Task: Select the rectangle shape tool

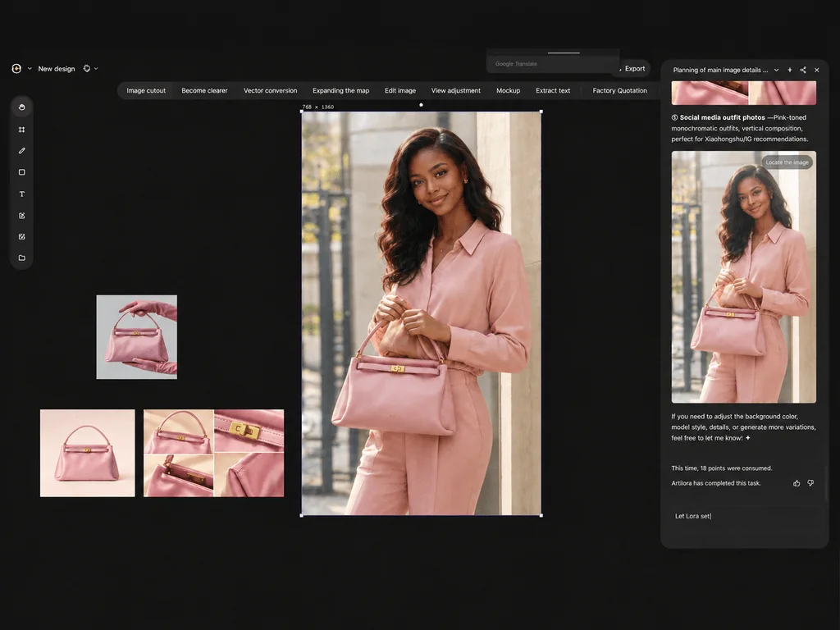Action: pos(21,172)
